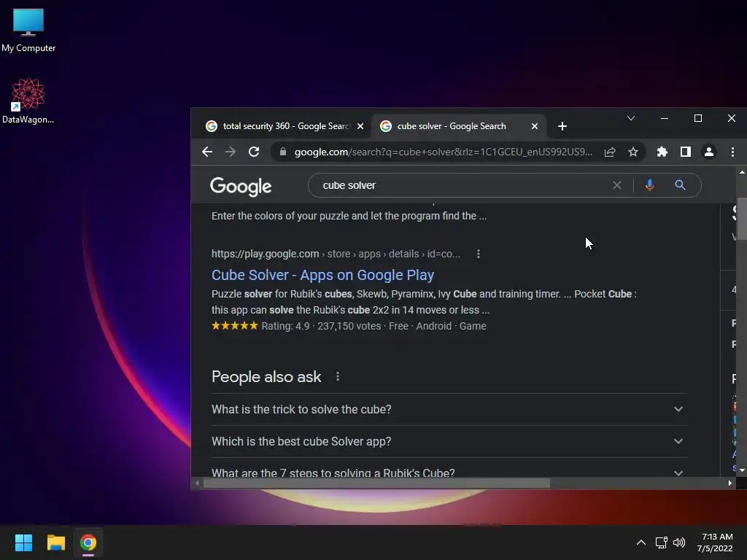Screen dimensions: 747x560
Task: Click the address bar URL
Action: (443, 152)
